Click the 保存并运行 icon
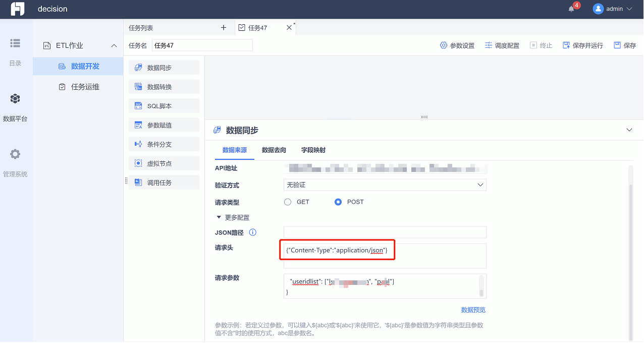This screenshot has height=355, width=644. coord(566,45)
